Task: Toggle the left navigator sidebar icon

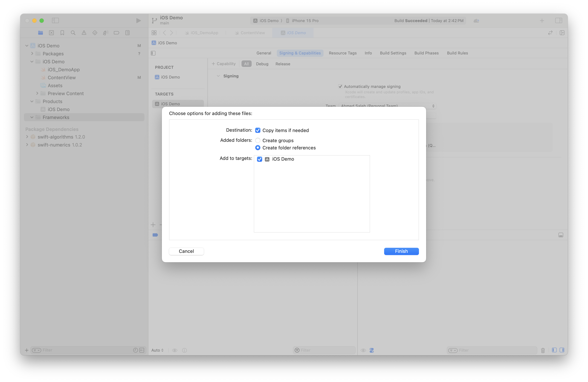Action: click(55, 20)
